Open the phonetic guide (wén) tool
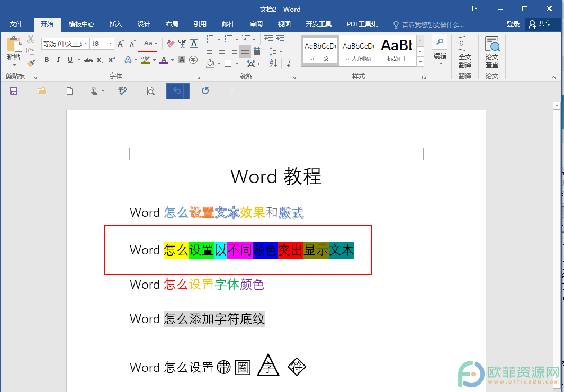Viewport: 564px width, 392px height. [x=182, y=43]
